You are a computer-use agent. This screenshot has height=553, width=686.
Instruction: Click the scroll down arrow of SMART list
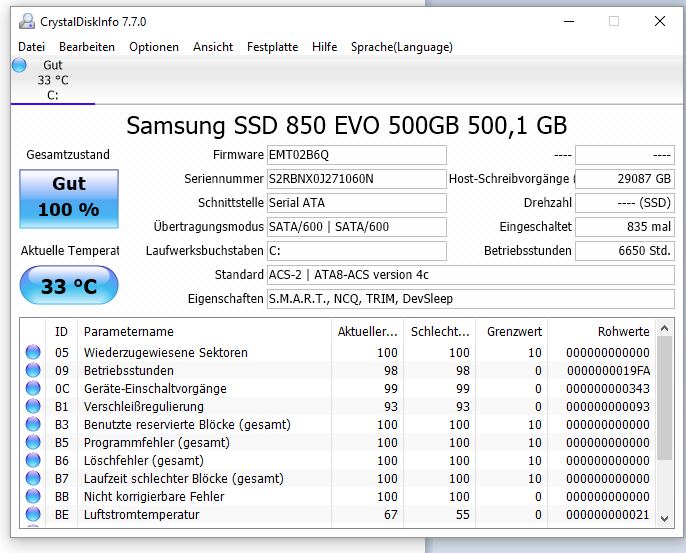tap(665, 519)
